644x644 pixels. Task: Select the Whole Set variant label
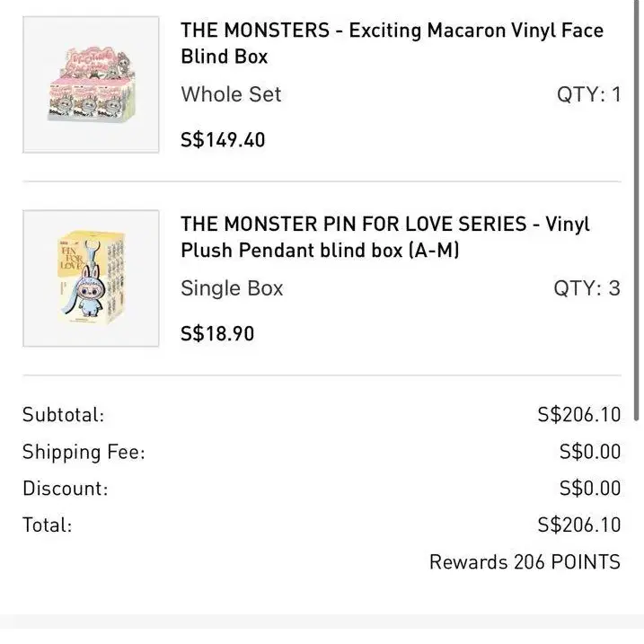231,94
